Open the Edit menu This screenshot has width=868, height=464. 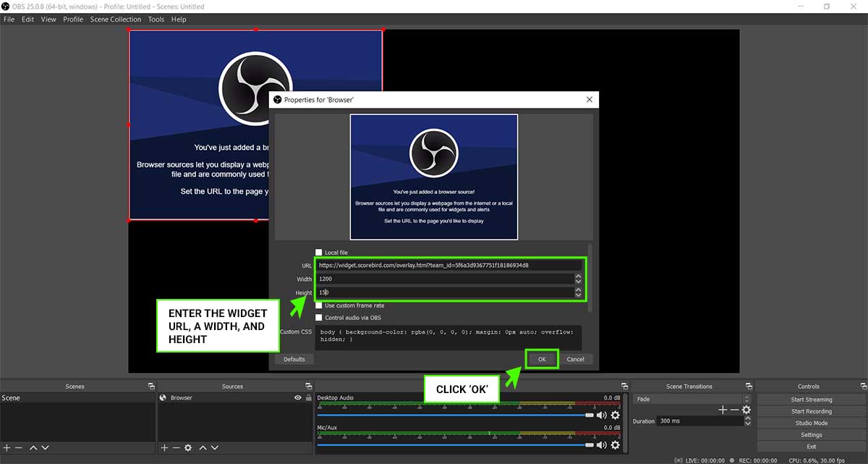click(27, 20)
